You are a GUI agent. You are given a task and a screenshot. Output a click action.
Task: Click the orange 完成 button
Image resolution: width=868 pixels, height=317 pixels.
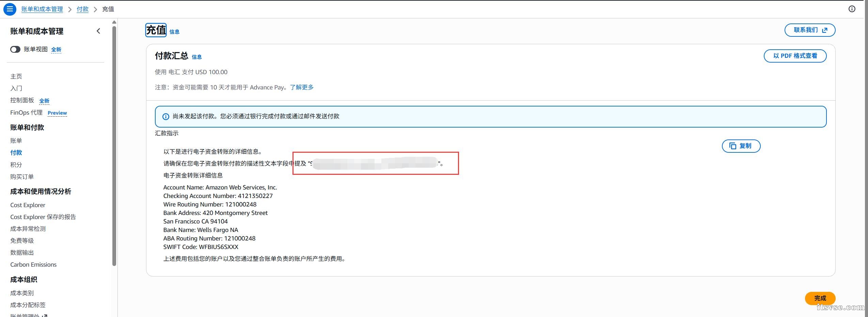coord(820,298)
